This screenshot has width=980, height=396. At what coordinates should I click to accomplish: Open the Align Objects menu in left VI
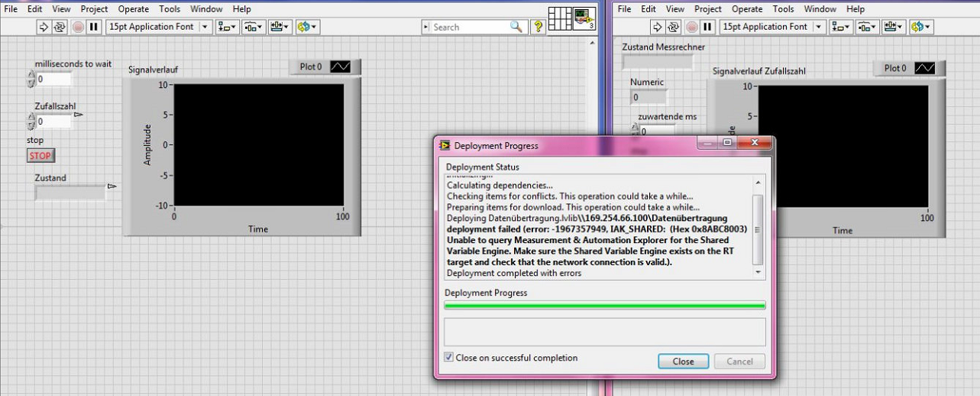point(227,27)
